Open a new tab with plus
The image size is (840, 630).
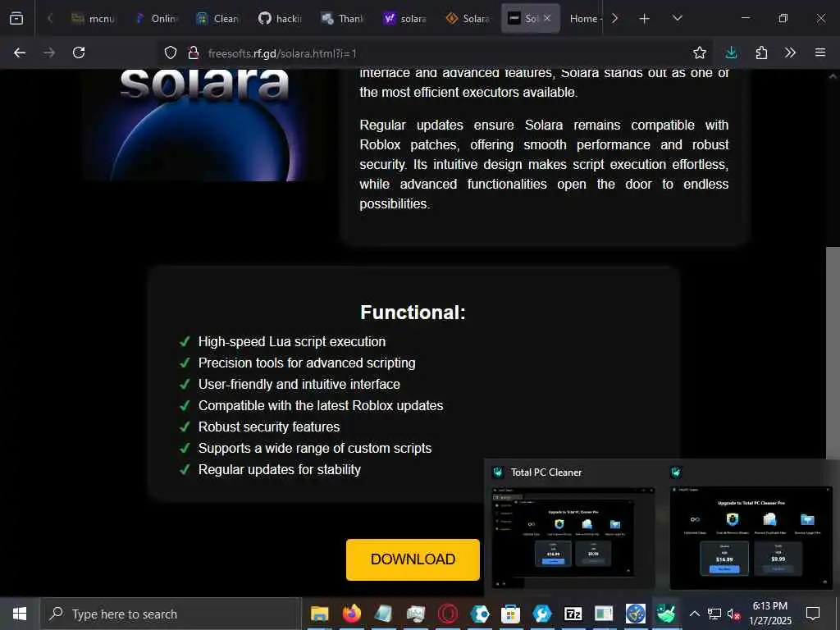645,19
